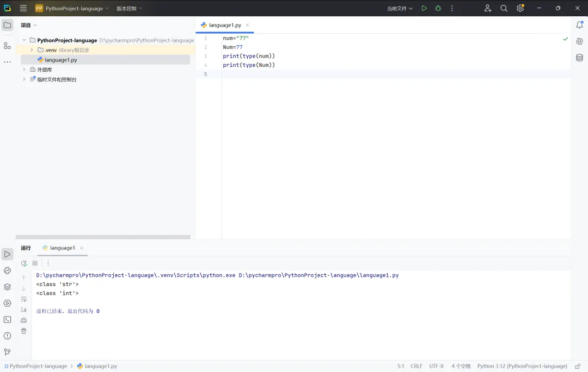
Task: Click the project panel horizontal scrollbar
Action: [x=103, y=237]
